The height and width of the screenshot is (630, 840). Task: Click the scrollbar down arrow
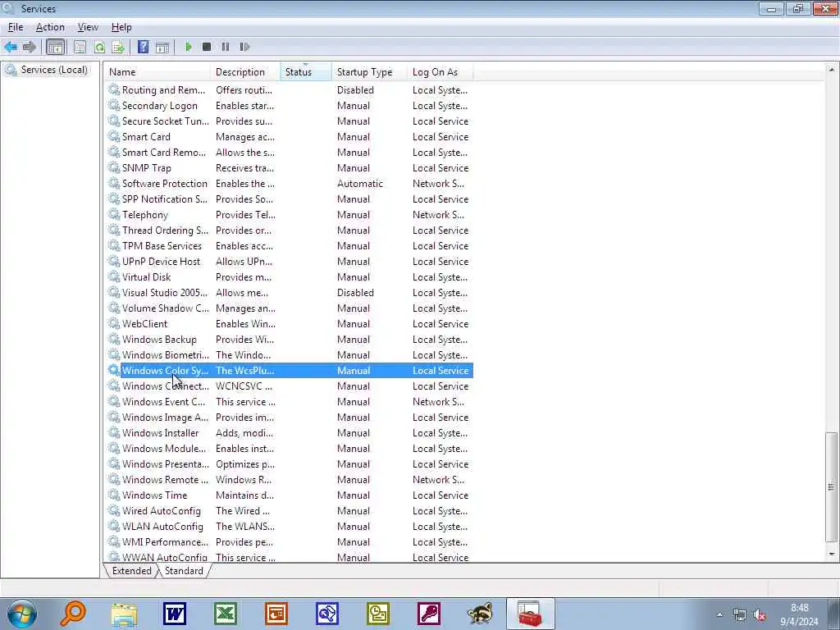coord(832,555)
